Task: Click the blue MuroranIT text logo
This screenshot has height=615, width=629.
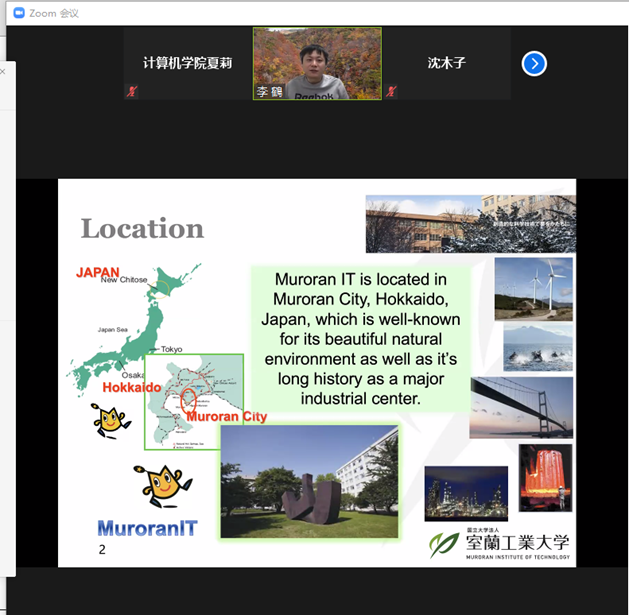Action: point(147,527)
